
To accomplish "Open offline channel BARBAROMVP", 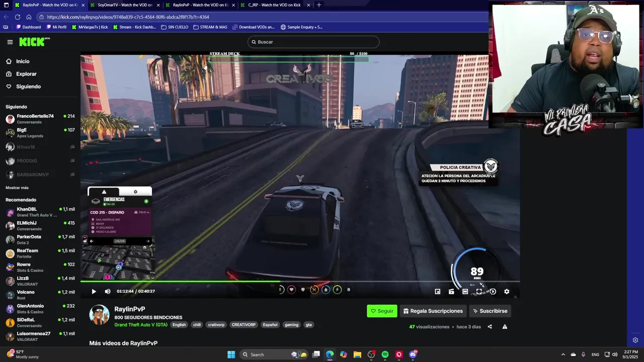I will (x=40, y=174).
